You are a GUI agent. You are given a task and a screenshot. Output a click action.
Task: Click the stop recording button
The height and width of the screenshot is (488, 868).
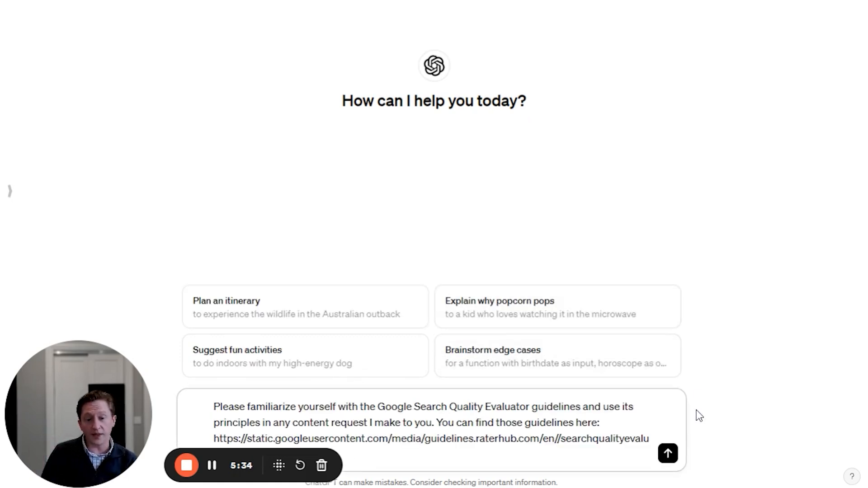[187, 465]
